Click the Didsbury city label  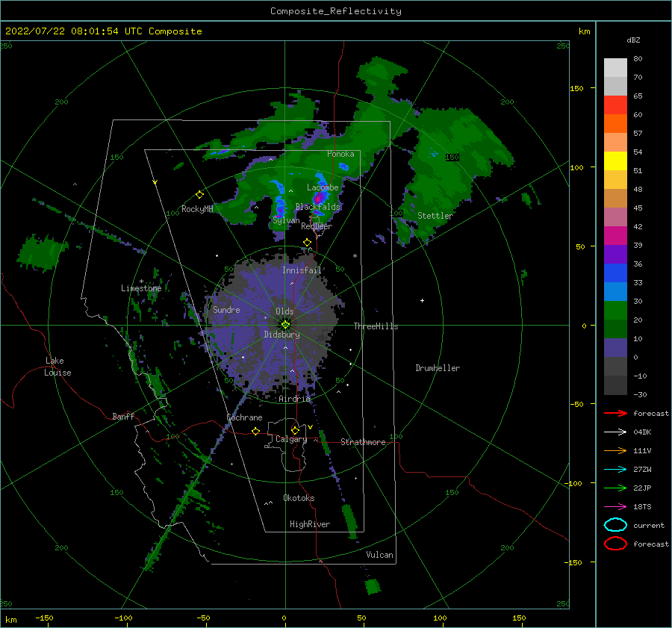pos(282,335)
